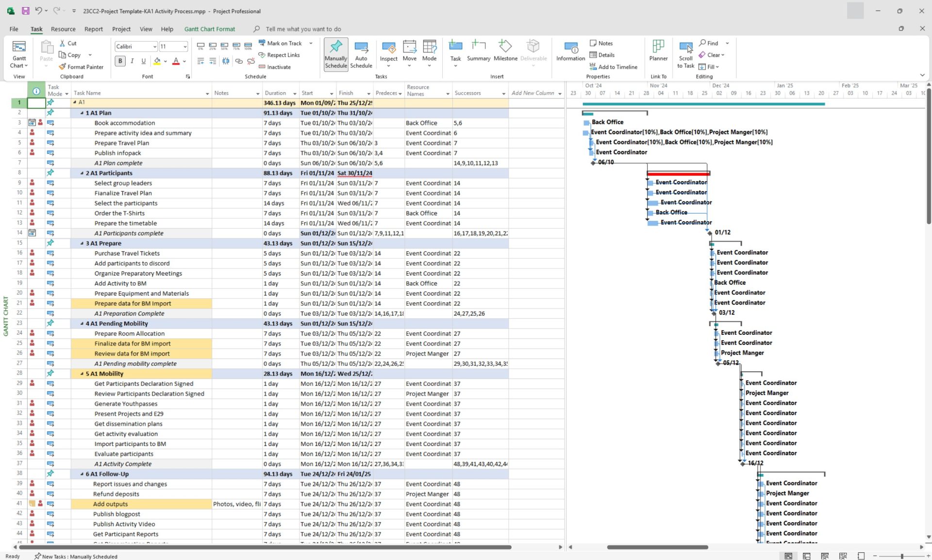Click the Tell me what you want search box
The width and height of the screenshot is (932, 560).
coord(303,29)
